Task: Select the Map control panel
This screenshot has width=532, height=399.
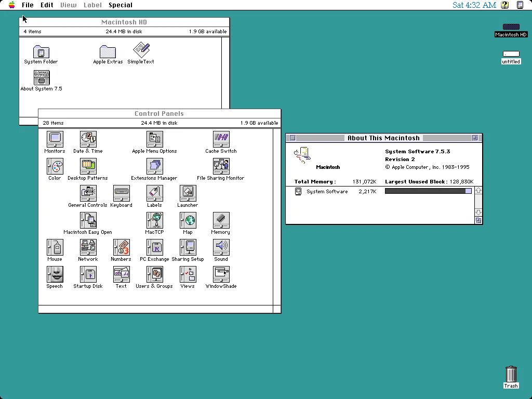Action: pyautogui.click(x=188, y=220)
